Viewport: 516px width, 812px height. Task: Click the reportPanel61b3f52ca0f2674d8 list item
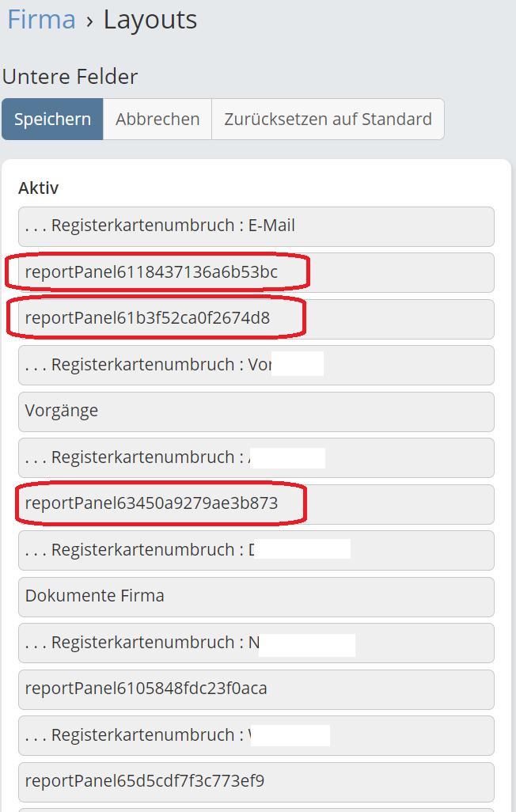(256, 319)
